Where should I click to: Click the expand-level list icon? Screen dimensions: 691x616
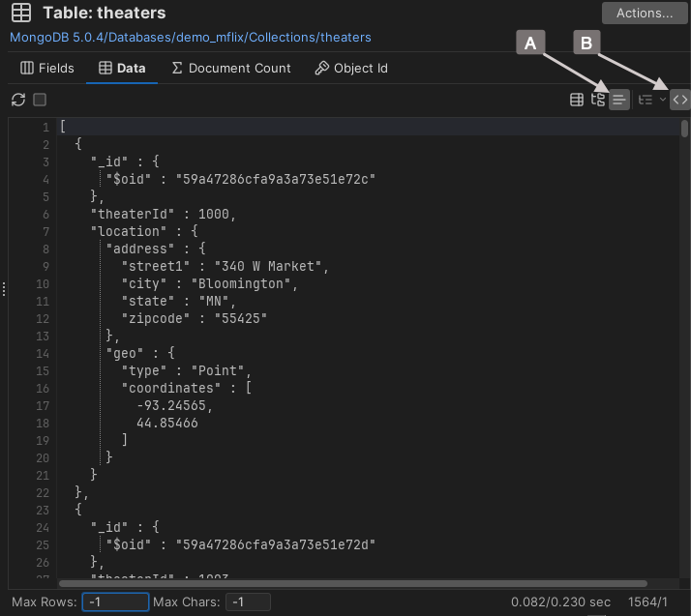(x=646, y=100)
